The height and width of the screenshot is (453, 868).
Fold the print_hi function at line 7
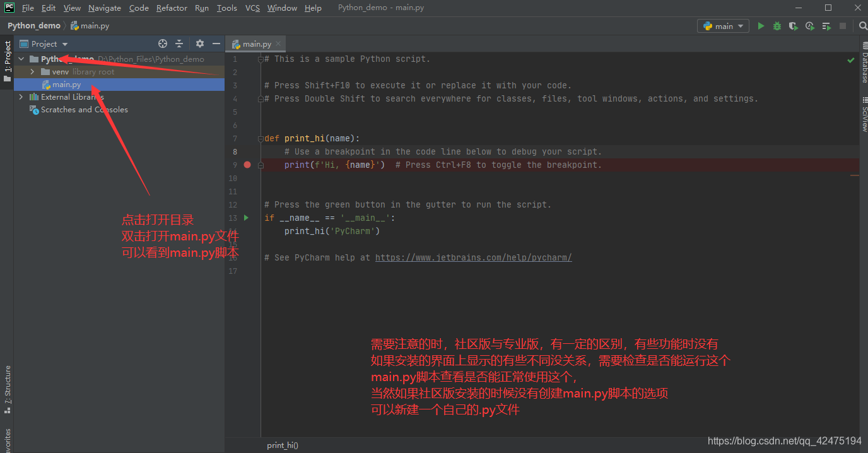pyautogui.click(x=261, y=138)
